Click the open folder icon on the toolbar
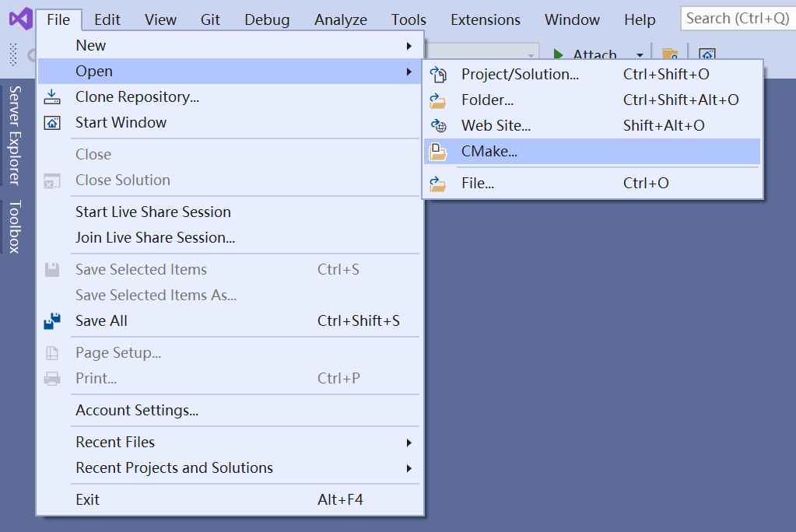796x532 pixels. tap(670, 54)
